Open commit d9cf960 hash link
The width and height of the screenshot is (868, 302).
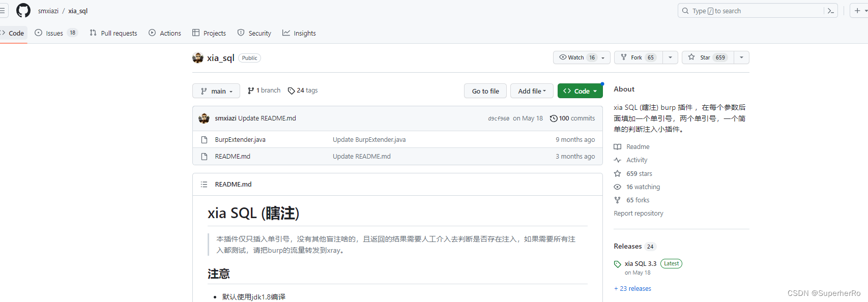click(x=499, y=118)
